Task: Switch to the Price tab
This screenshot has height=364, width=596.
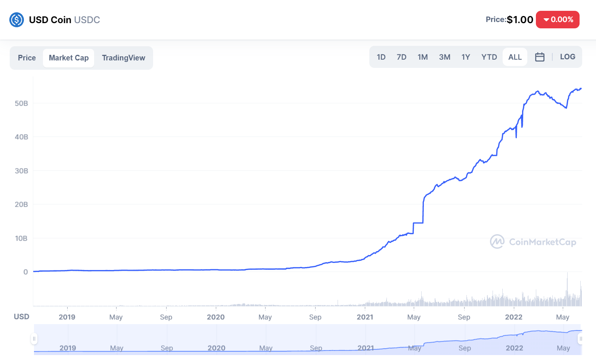Action: click(x=27, y=58)
